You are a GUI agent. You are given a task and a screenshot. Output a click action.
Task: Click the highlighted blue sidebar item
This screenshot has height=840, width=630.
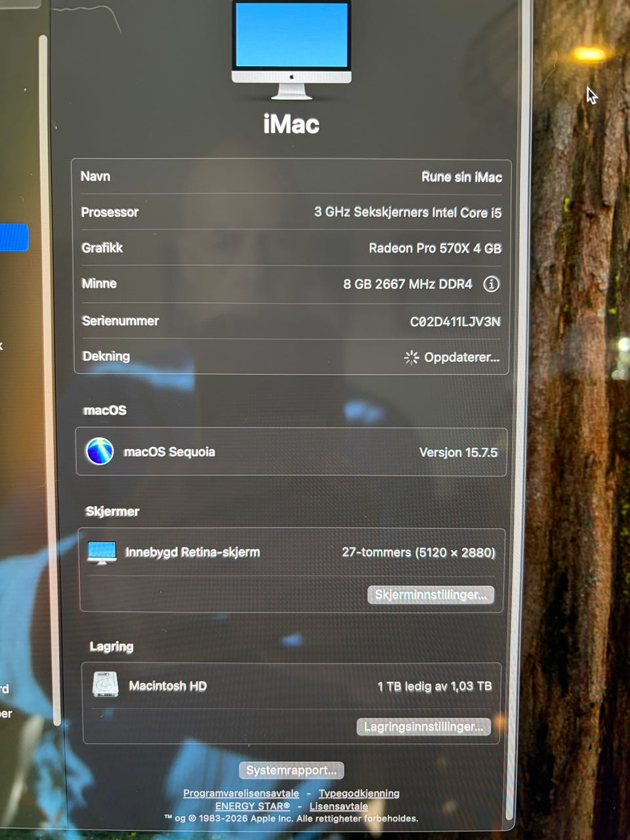point(14,238)
